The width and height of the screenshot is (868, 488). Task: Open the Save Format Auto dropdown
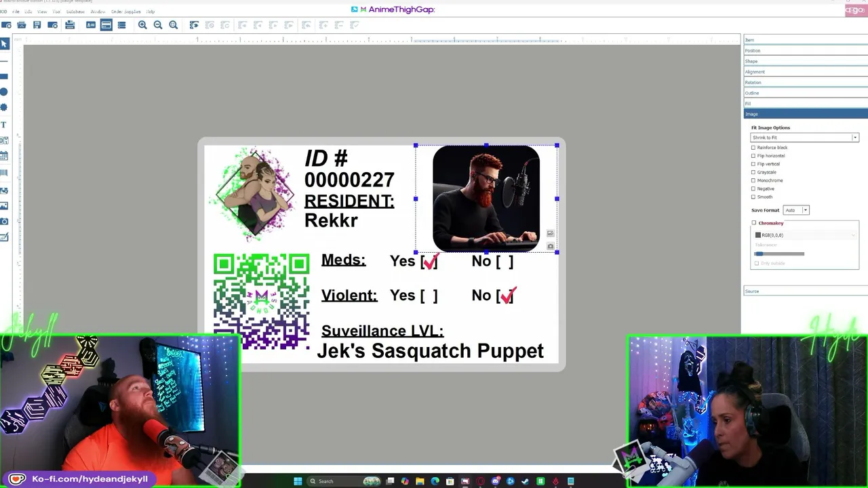tap(796, 210)
